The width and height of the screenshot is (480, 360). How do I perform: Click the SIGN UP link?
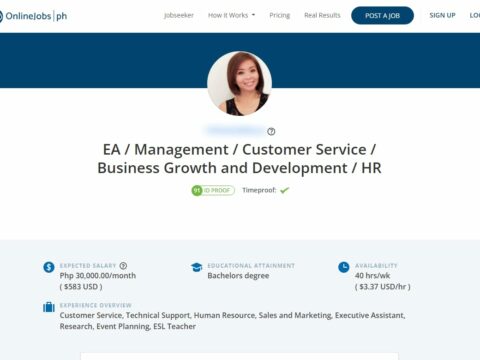pos(442,15)
